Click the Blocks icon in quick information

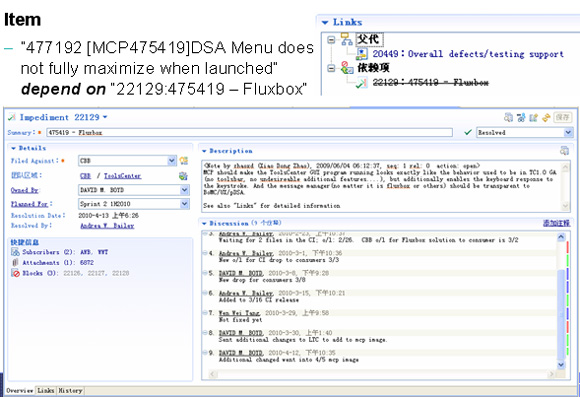[x=15, y=273]
